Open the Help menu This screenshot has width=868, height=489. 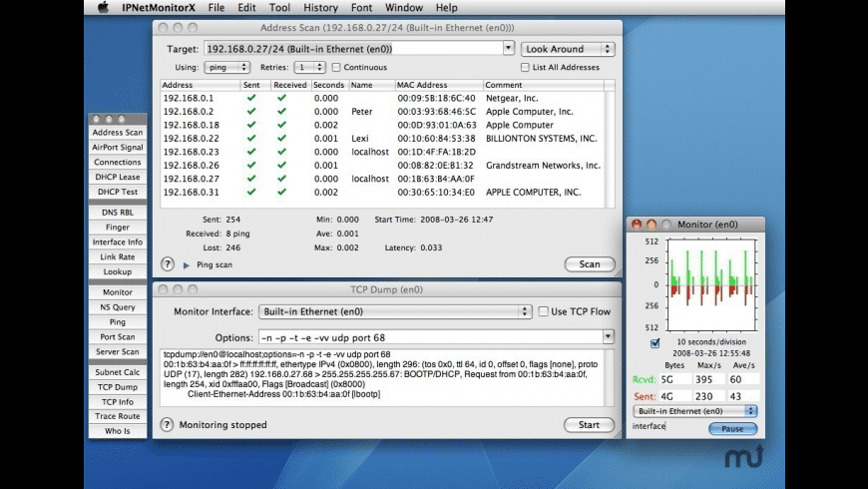pos(446,8)
